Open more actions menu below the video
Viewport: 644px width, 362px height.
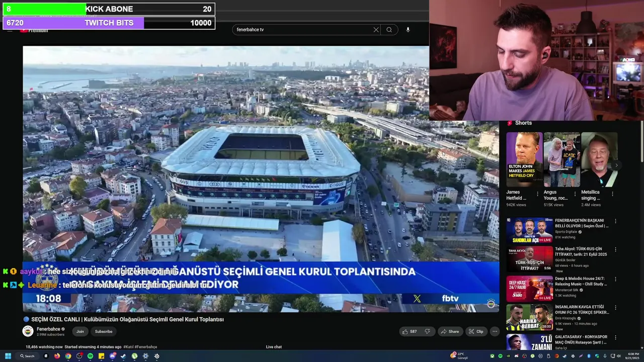coord(495,331)
